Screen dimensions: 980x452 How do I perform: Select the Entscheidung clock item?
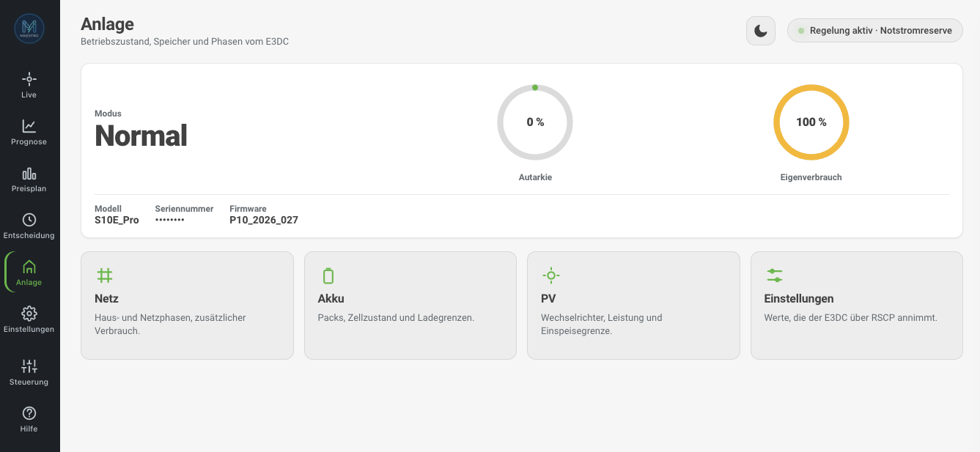coord(29,226)
